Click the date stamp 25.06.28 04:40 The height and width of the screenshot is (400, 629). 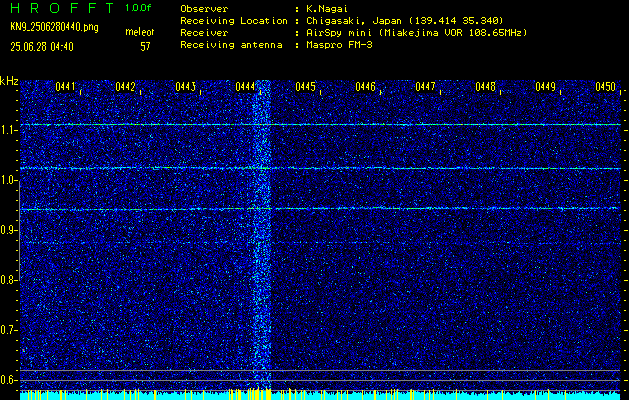click(x=42, y=47)
